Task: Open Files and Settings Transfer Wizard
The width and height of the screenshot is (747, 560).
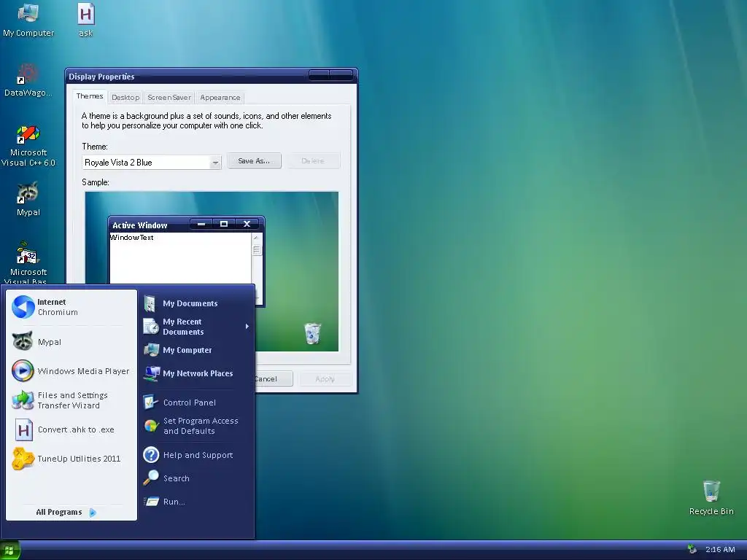Action: click(71, 400)
